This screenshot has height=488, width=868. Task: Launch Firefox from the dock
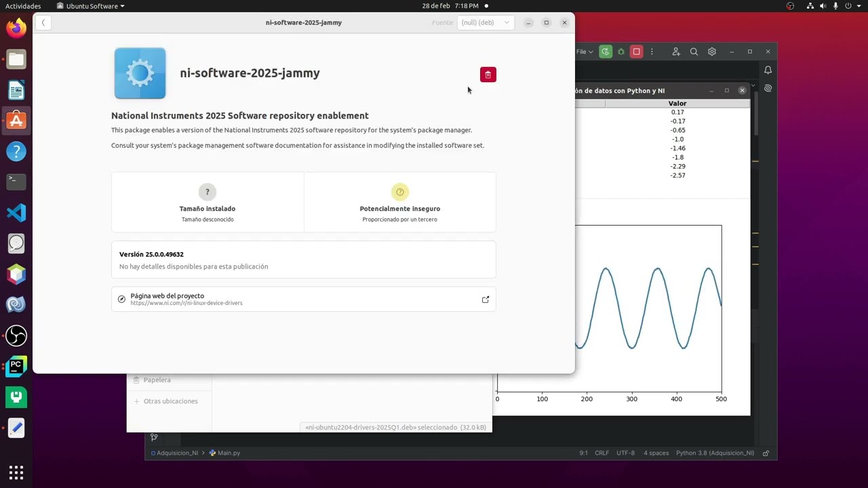(16, 28)
